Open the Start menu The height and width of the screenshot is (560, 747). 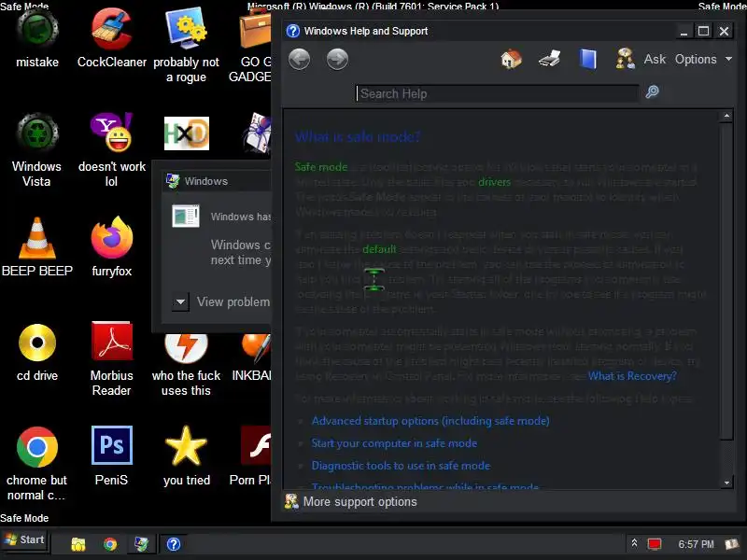[x=25, y=539]
